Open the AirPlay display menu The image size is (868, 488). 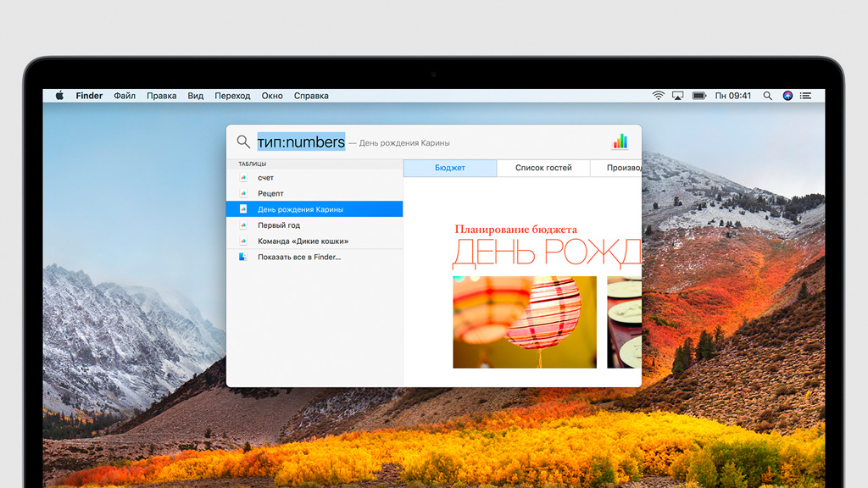coord(678,96)
